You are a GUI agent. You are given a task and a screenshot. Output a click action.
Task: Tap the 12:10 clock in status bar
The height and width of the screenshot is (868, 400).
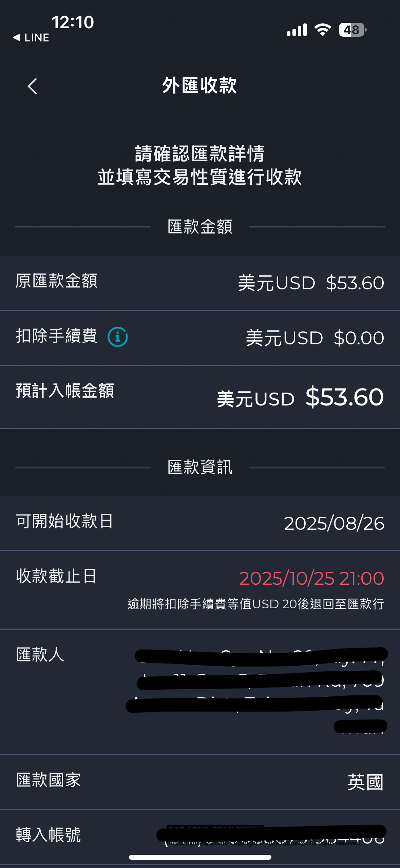[x=73, y=22]
